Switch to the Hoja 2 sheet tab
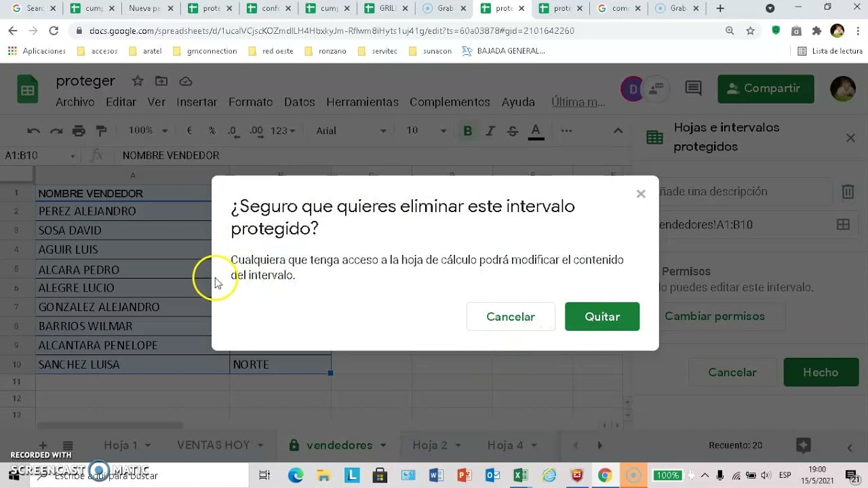 pyautogui.click(x=430, y=445)
